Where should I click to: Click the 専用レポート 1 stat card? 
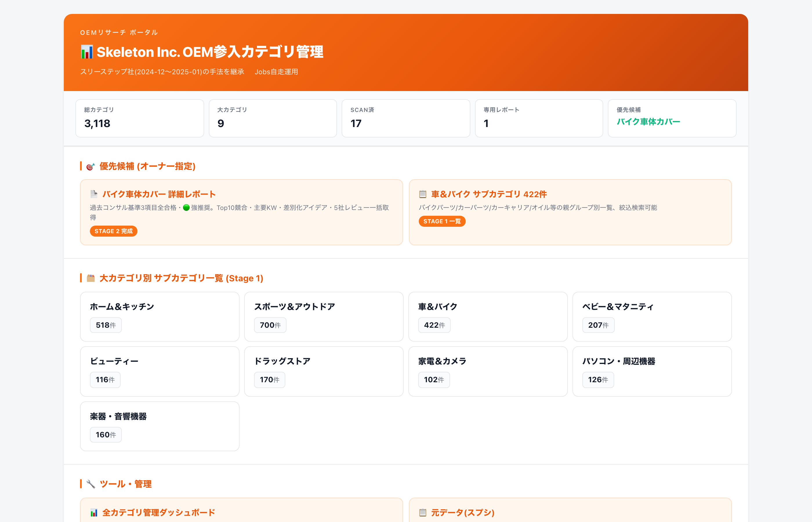pyautogui.click(x=539, y=118)
